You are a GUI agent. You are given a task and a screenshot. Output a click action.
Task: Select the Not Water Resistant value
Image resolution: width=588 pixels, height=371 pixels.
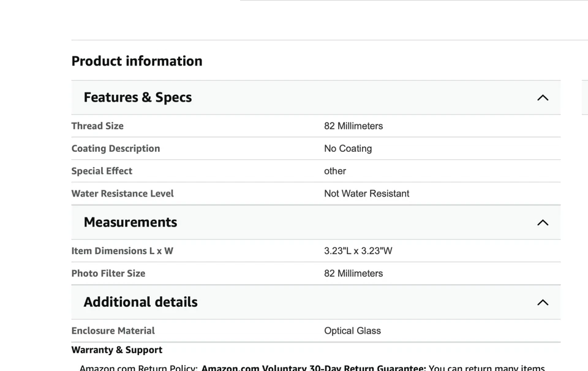point(366,194)
